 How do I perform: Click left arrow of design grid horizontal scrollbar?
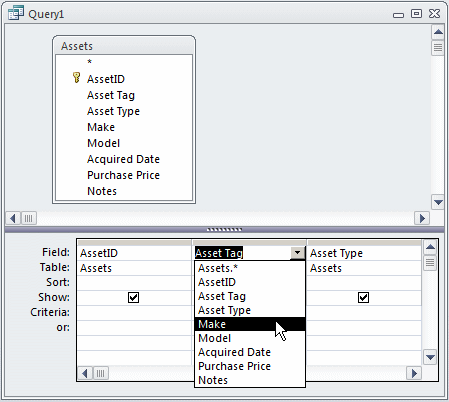pyautogui.click(x=85, y=373)
